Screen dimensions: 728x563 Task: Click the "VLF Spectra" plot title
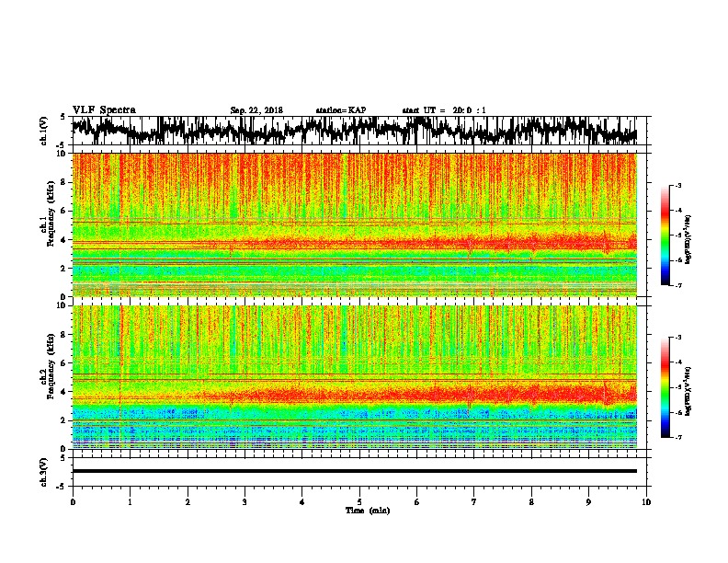[x=104, y=110]
